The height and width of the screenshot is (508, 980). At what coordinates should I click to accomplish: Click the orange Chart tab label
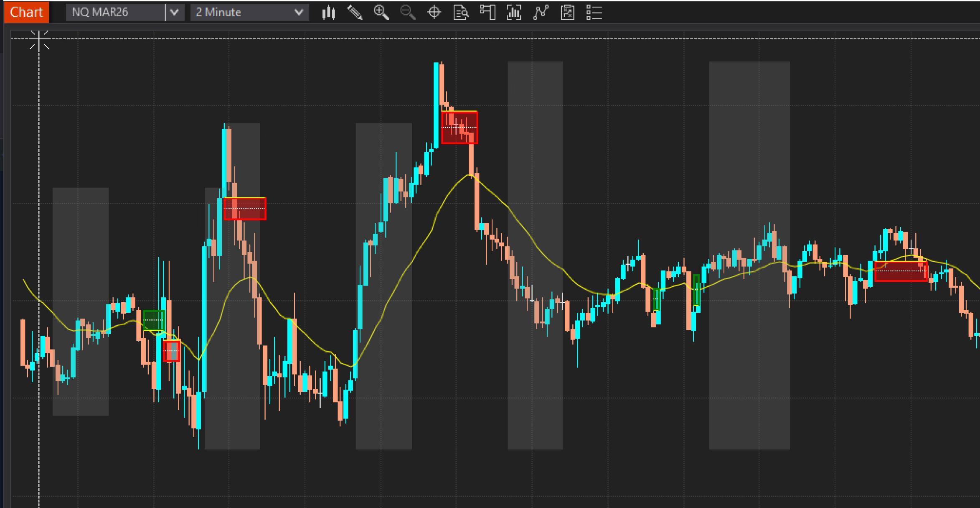click(x=26, y=12)
